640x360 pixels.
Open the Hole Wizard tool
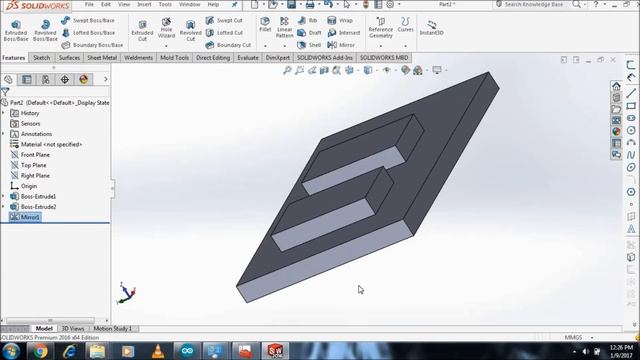coord(166,29)
